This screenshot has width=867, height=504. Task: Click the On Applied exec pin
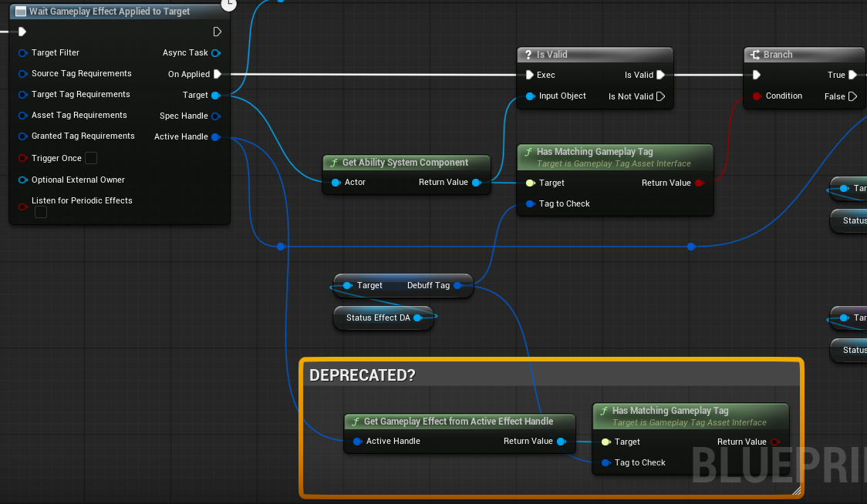[218, 74]
